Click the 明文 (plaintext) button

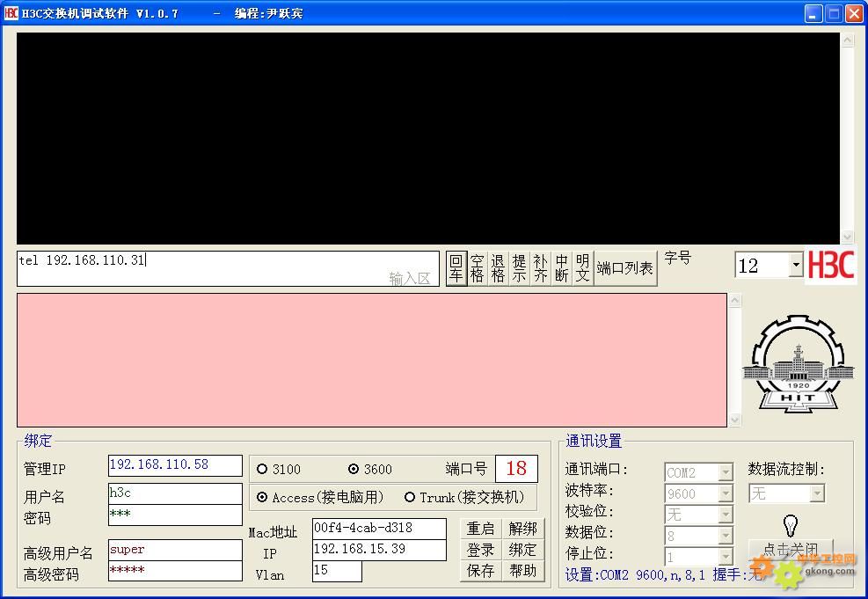[x=582, y=268]
